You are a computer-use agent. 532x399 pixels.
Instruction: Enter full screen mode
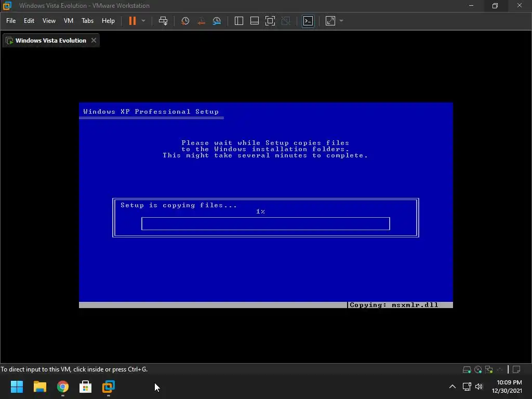[270, 21]
